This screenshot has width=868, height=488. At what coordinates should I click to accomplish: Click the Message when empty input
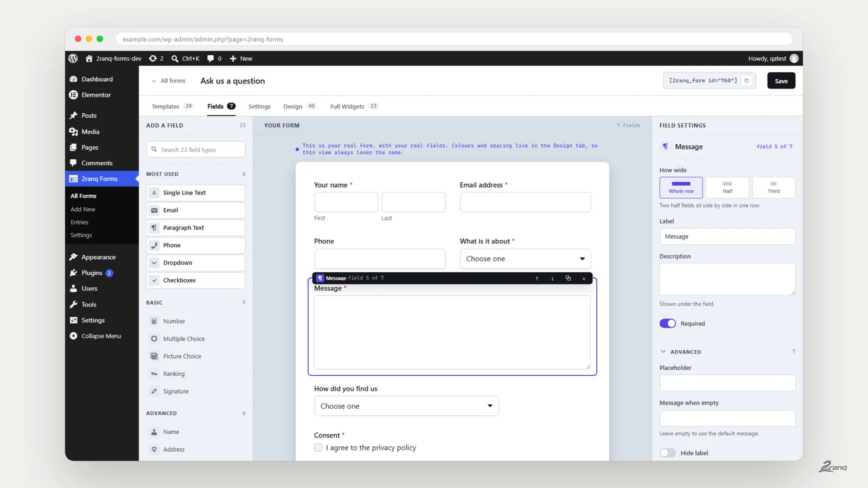point(727,418)
